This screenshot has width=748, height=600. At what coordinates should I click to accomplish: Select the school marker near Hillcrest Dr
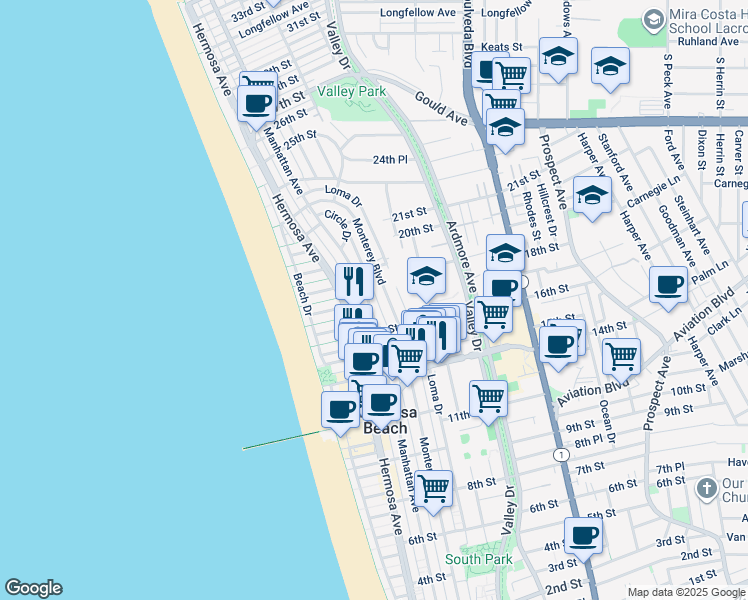coord(592,194)
